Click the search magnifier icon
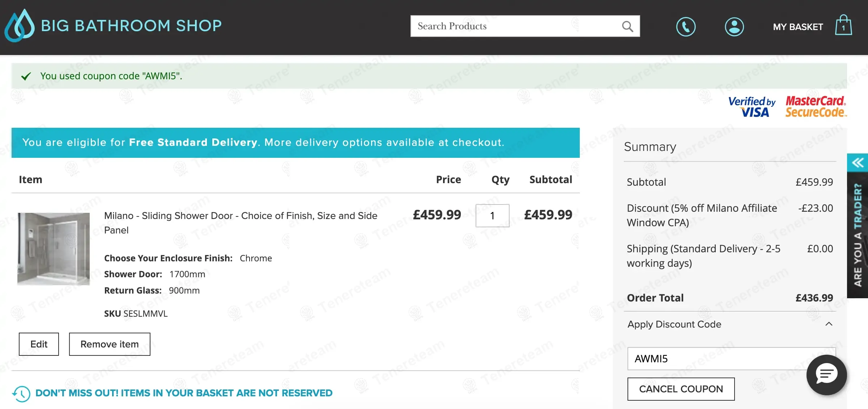Viewport: 868px width, 409px height. 627,26
